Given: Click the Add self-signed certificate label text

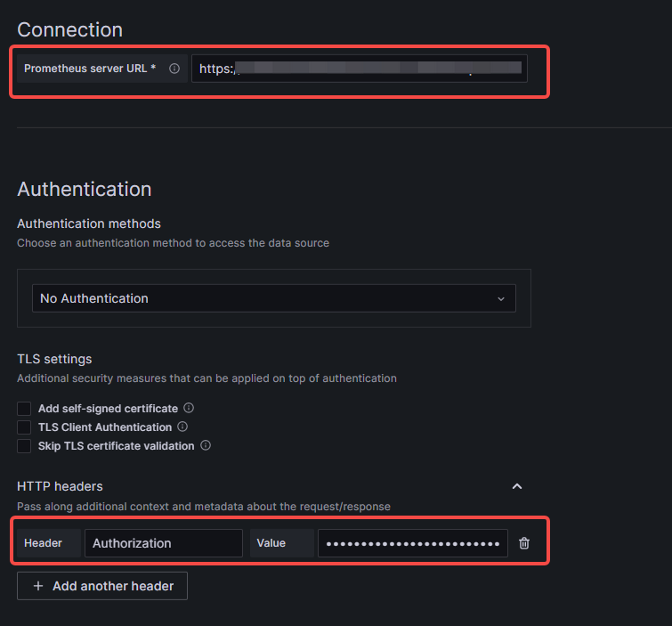Looking at the screenshot, I should pos(108,409).
